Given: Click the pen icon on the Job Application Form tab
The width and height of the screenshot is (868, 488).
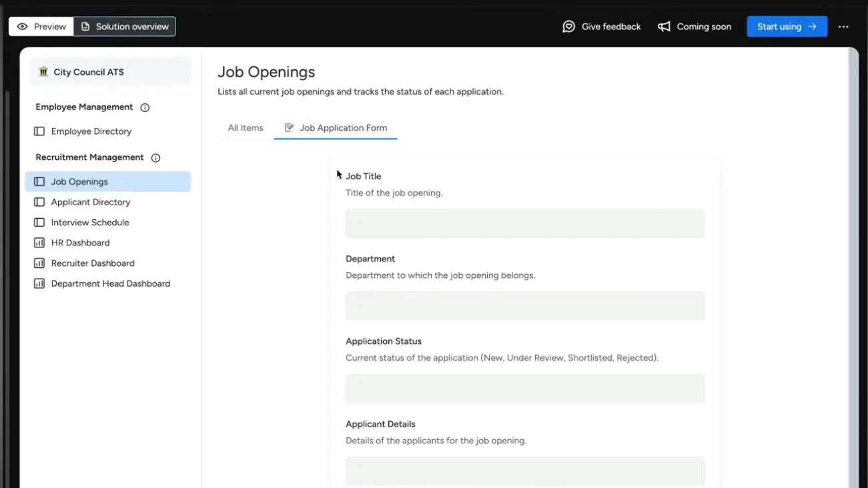Looking at the screenshot, I should coord(289,127).
